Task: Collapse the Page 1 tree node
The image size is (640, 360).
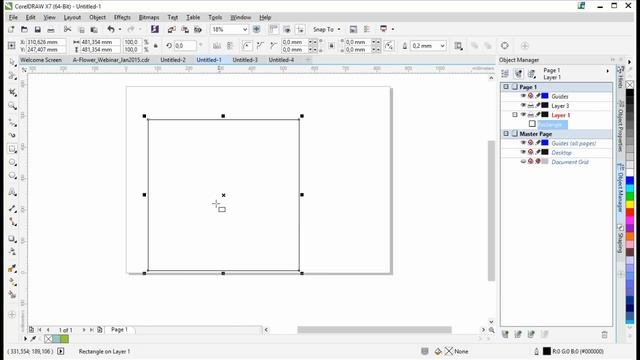Action: (506, 87)
